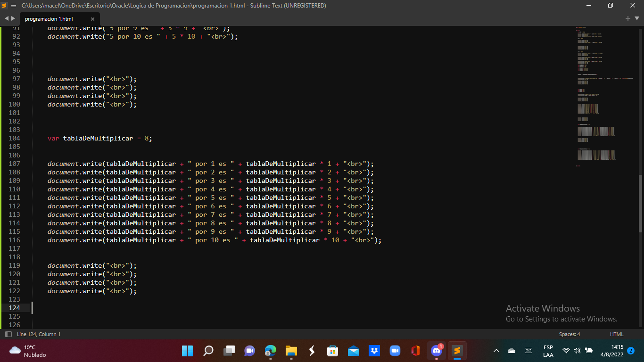Viewport: 644px width, 362px height.
Task: Click the empty line 124 with cursor
Action: coord(302,308)
